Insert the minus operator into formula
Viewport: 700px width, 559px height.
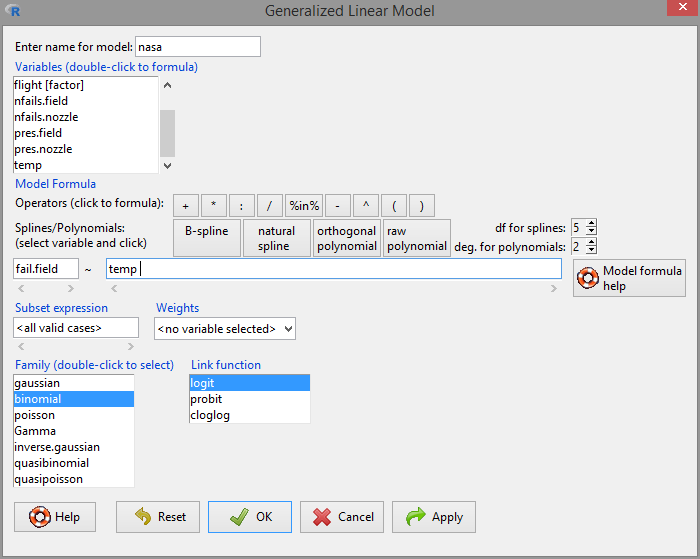click(338, 206)
